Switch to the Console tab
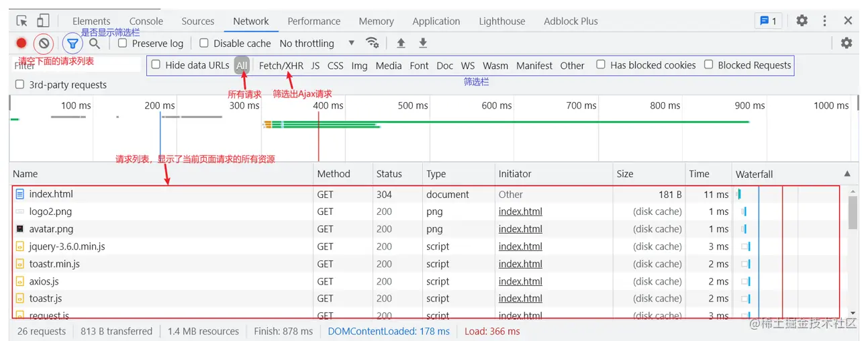Screen dimensions: 868x341 [x=146, y=21]
